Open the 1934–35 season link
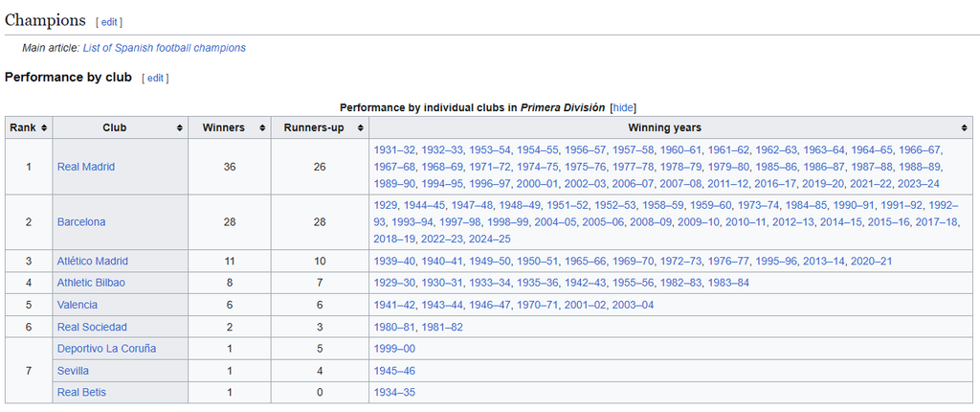 [394, 393]
